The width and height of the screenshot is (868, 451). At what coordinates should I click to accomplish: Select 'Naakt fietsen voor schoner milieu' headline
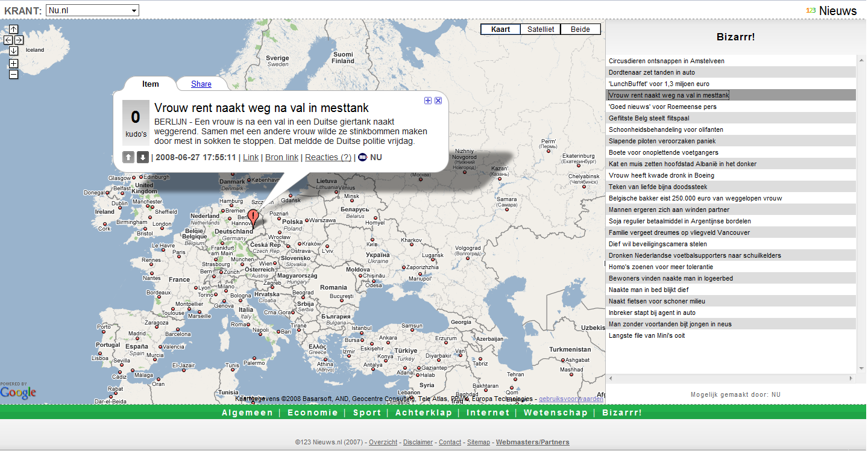[x=731, y=301]
